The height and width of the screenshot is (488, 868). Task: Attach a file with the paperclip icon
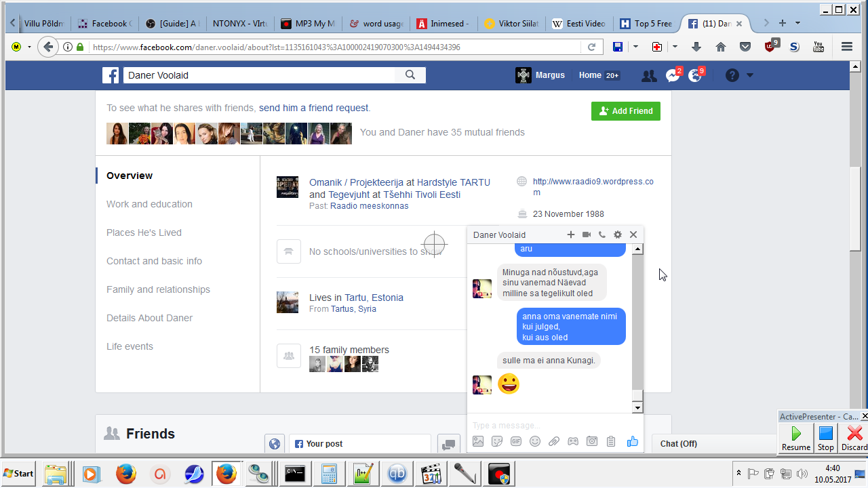coord(554,441)
